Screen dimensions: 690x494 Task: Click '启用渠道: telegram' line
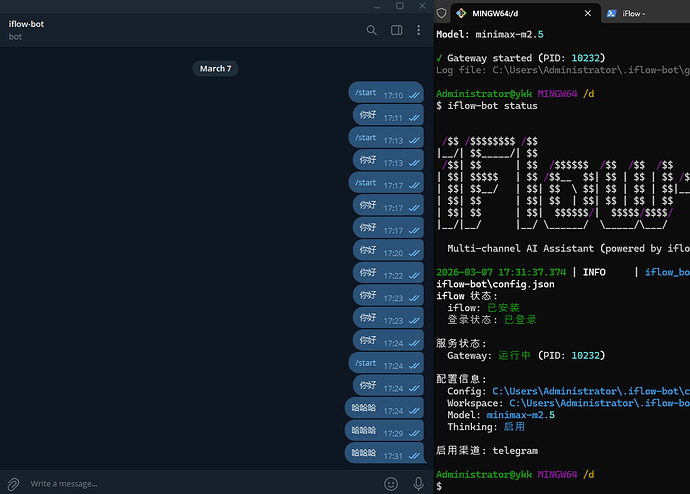[487, 450]
